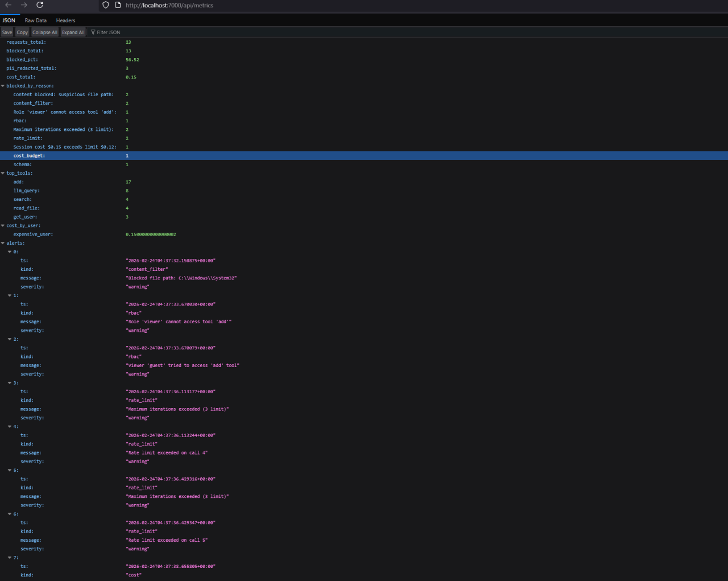Collapse the blocked_by_reason node
728x581 pixels.
click(3, 86)
